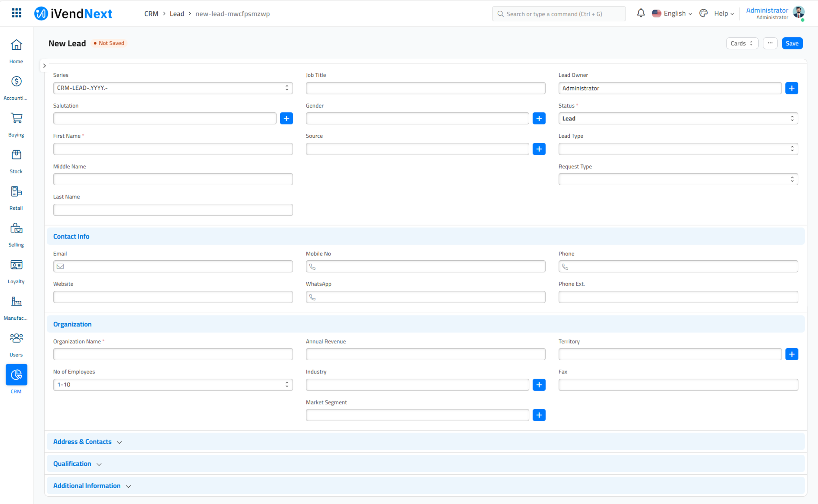Open the Help menu
The image size is (818, 504).
pos(723,14)
